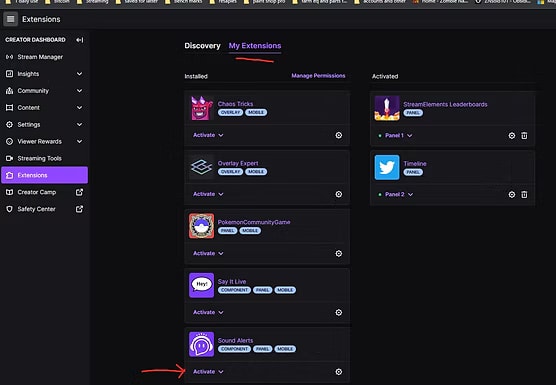Image resolution: width=556 pixels, height=385 pixels.
Task: Open the PokemonCommunityGame name link
Action: (x=254, y=222)
